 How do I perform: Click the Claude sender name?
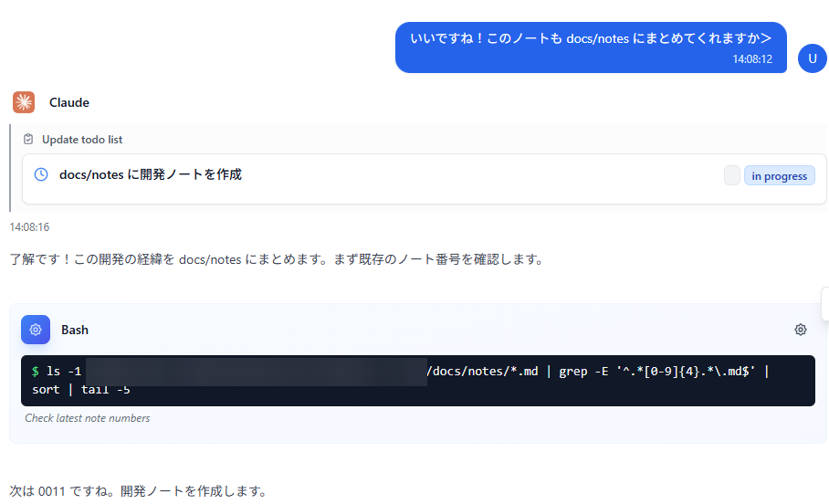pos(69,102)
